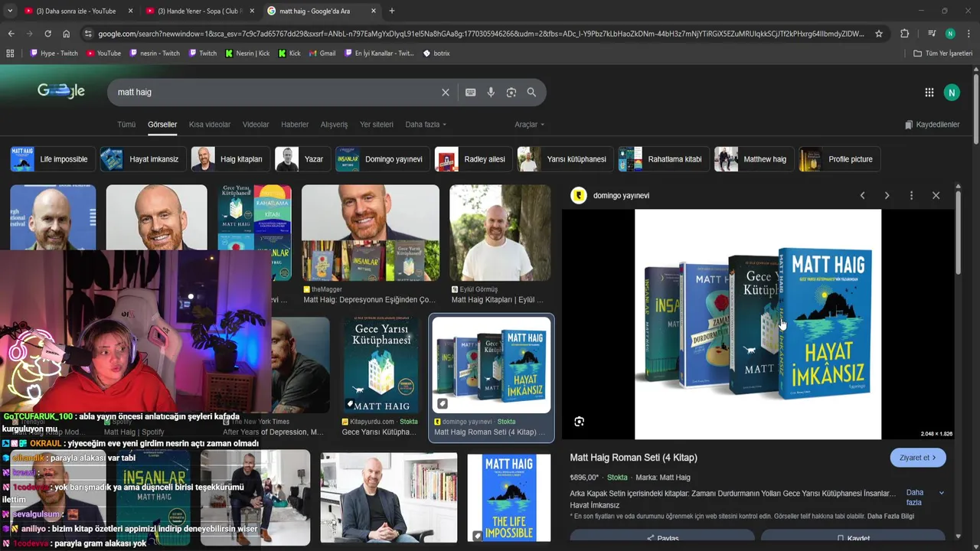
Task: Open the on-screen keyboard input tool
Action: [x=470, y=92]
